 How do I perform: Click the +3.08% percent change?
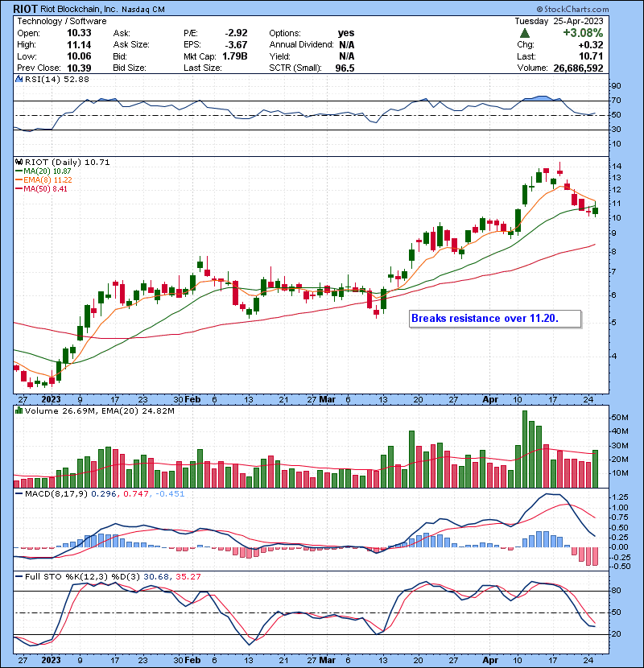coord(583,33)
